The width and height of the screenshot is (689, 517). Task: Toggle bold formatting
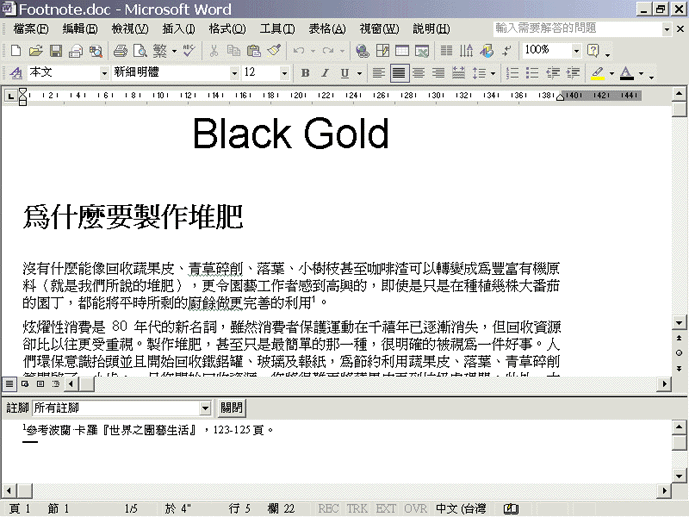(305, 73)
